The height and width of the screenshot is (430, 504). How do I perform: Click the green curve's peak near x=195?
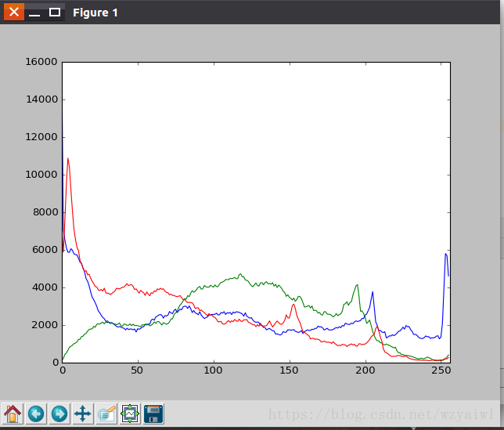click(x=357, y=286)
